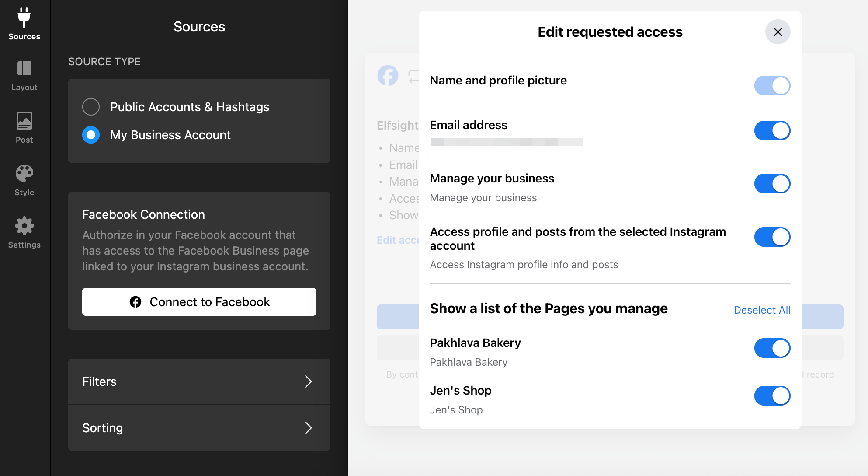Click Facebook icon in Connect button
Screen dimensions: 868x476
pyautogui.click(x=135, y=302)
